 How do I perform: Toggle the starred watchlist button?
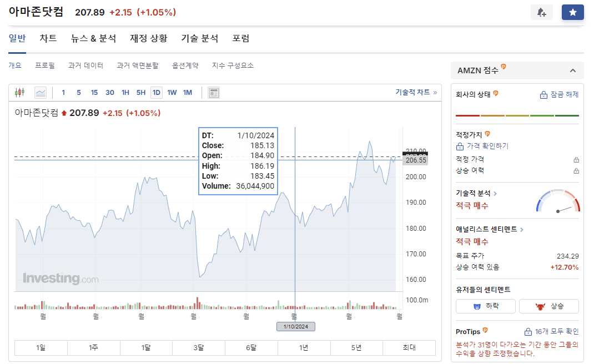(572, 12)
